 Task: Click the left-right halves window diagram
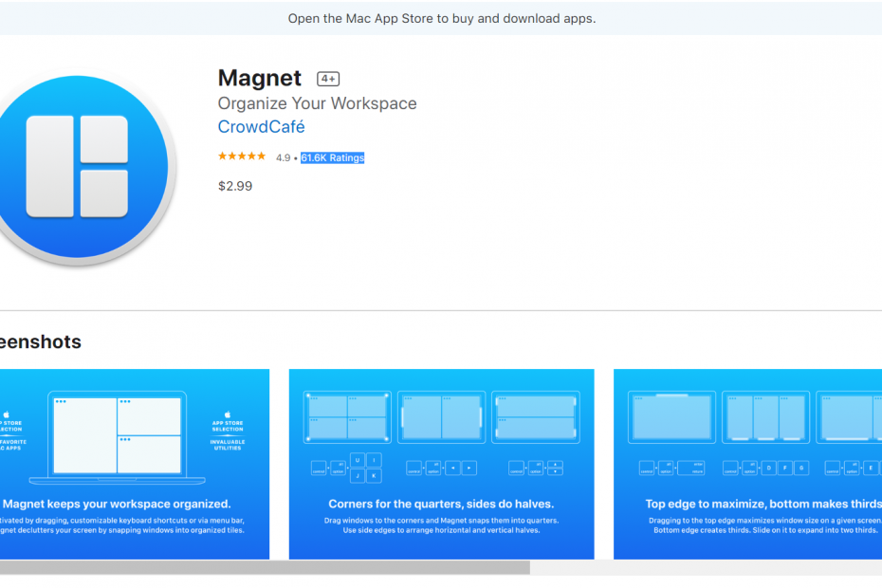pos(441,417)
